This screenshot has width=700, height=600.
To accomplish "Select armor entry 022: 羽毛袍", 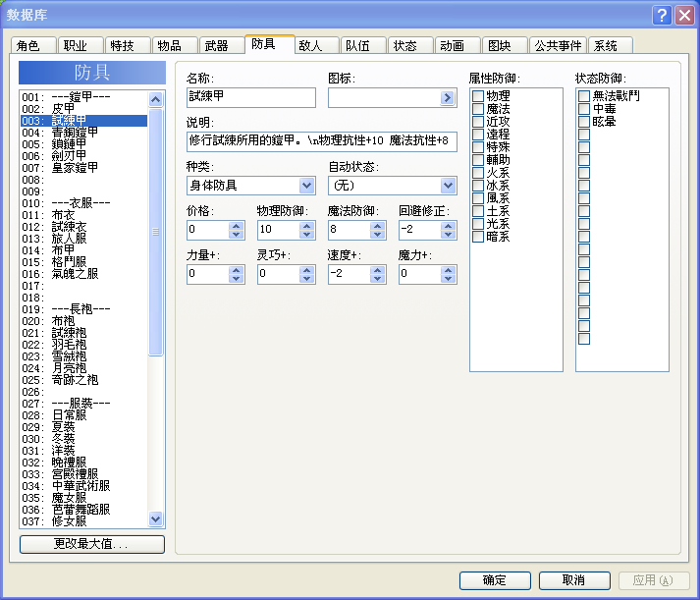I will point(83,345).
